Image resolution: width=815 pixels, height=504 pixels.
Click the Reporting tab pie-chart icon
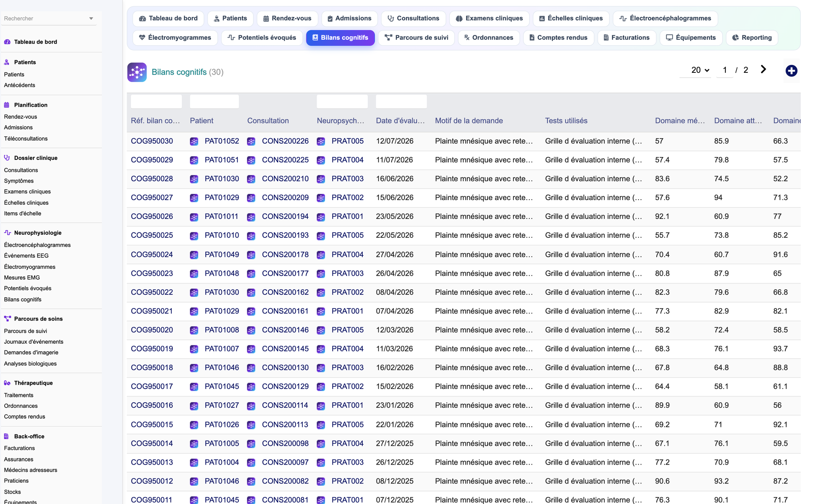[x=735, y=38]
